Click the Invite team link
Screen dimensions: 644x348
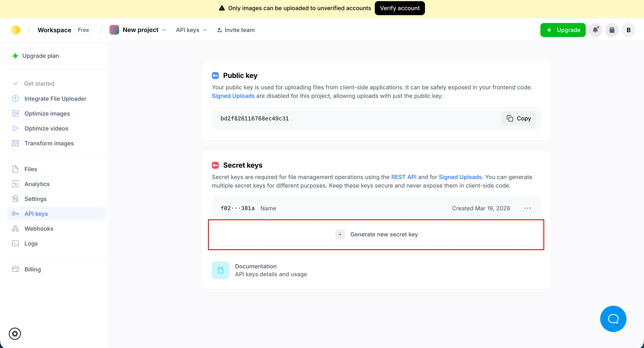tap(236, 30)
